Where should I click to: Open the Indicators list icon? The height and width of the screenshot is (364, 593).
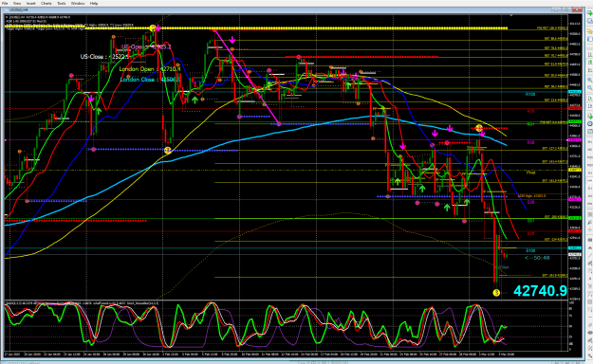pyautogui.click(x=590, y=116)
